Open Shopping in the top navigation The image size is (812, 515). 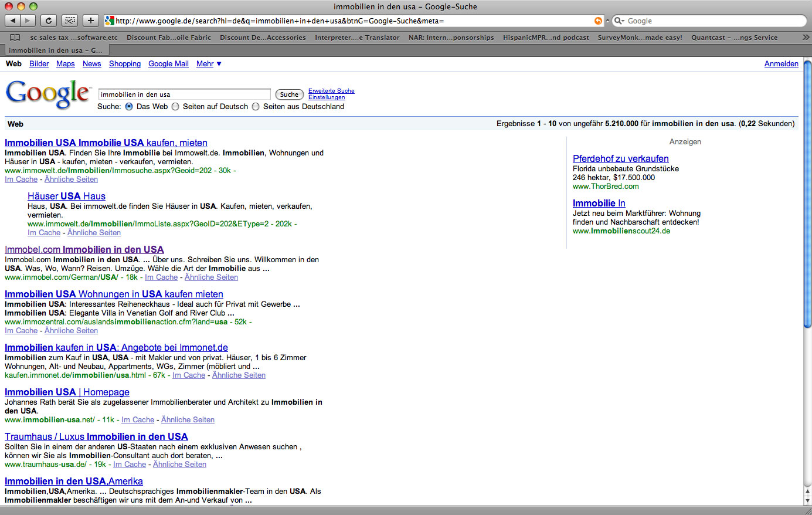[x=125, y=64]
